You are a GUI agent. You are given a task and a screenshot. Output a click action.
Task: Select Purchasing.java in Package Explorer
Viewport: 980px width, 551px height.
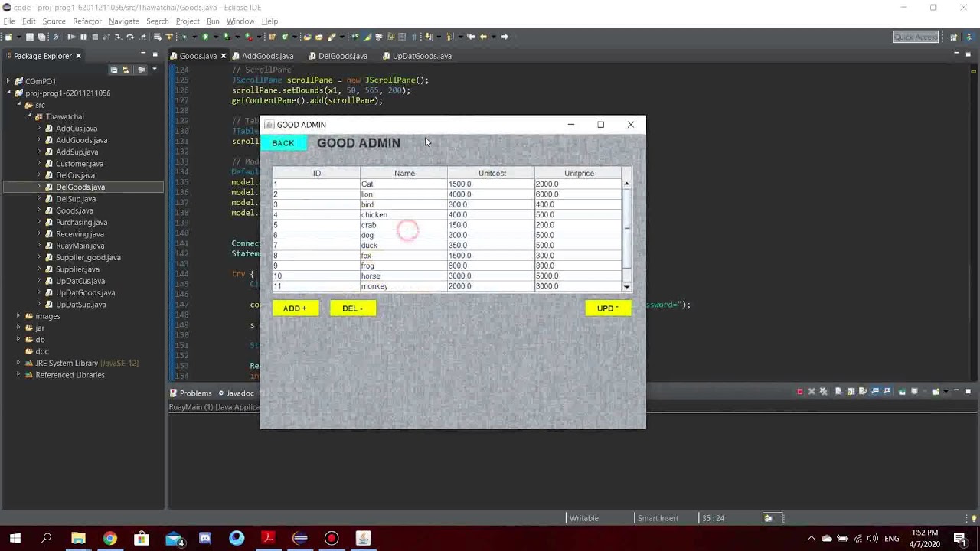pos(81,223)
